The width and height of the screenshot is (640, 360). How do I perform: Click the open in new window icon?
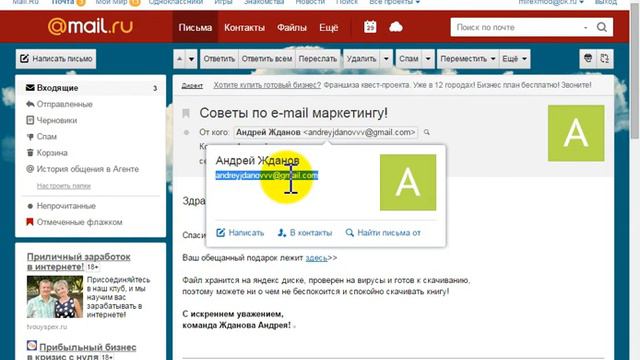[x=604, y=59]
